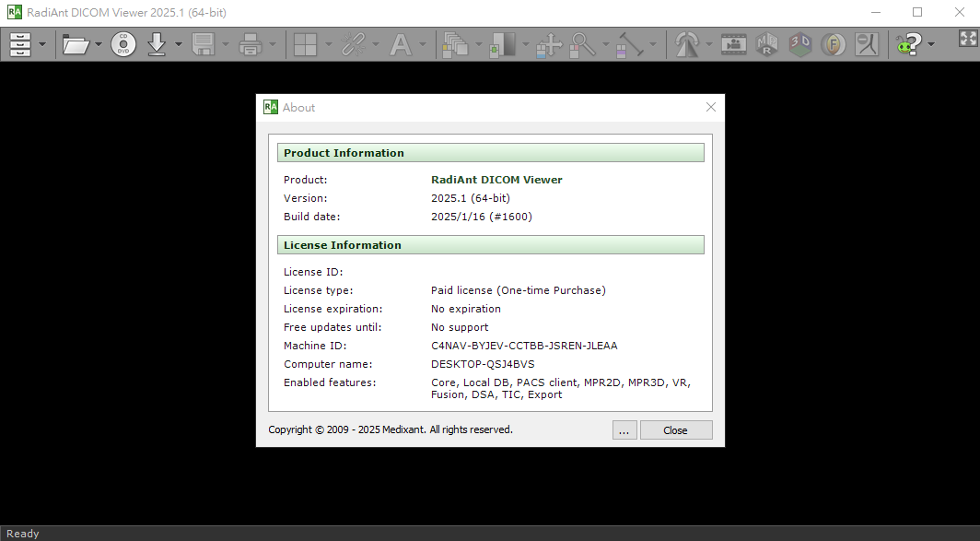Open the local database drawer icon
The image size is (980, 541).
20,43
